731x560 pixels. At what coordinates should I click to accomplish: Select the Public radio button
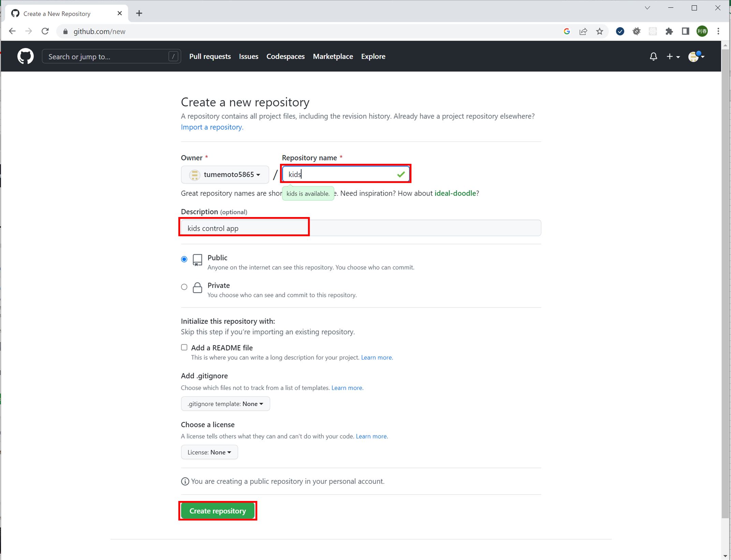pyautogui.click(x=184, y=259)
